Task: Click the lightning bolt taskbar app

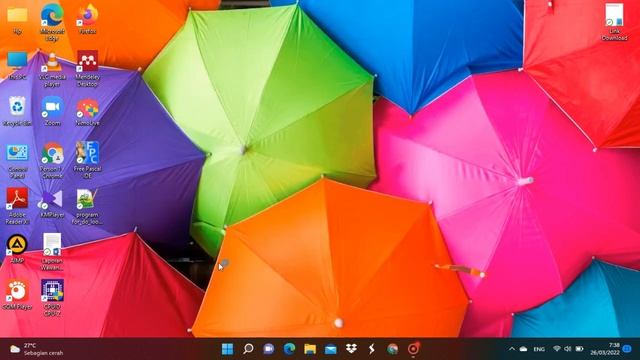Action: click(x=371, y=349)
